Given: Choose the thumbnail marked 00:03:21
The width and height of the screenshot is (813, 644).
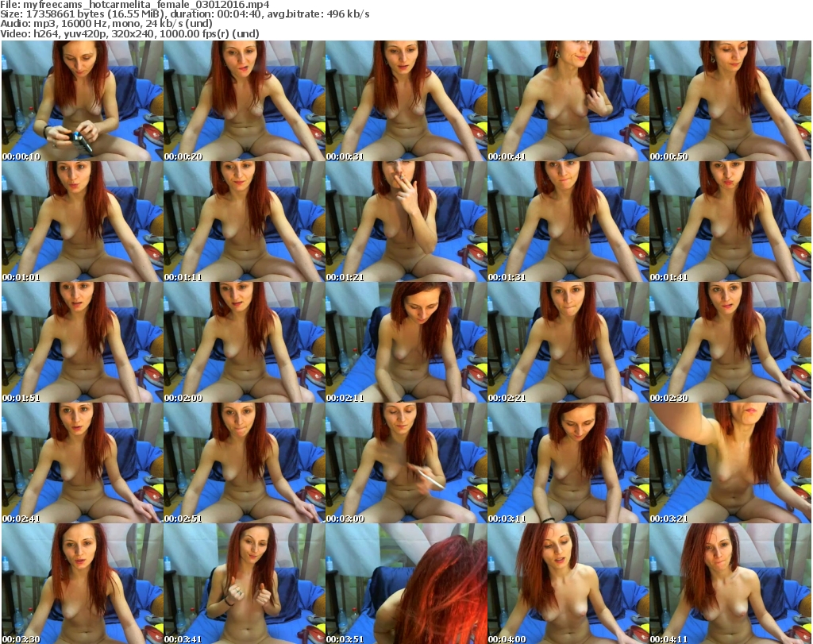Looking at the screenshot, I should 730,463.
